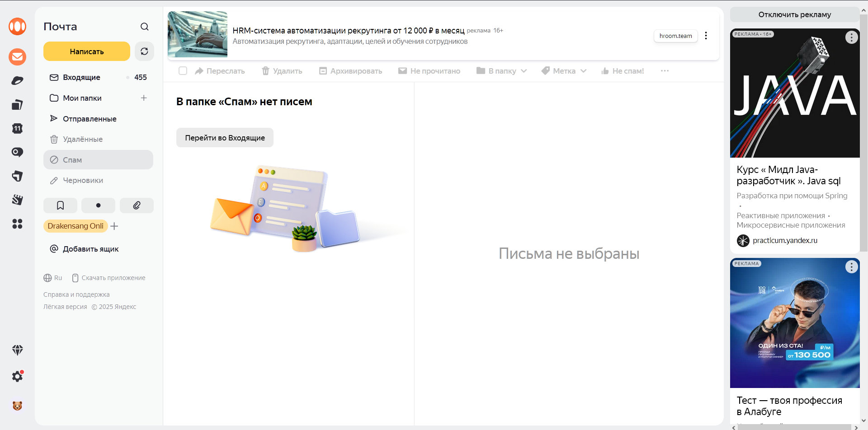Click the «Отключить рекламу» button

794,14
